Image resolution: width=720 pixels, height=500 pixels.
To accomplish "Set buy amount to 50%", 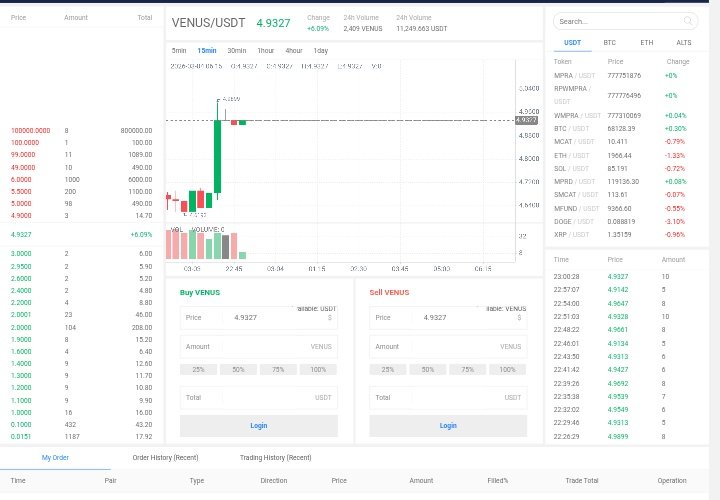I will tap(238, 369).
